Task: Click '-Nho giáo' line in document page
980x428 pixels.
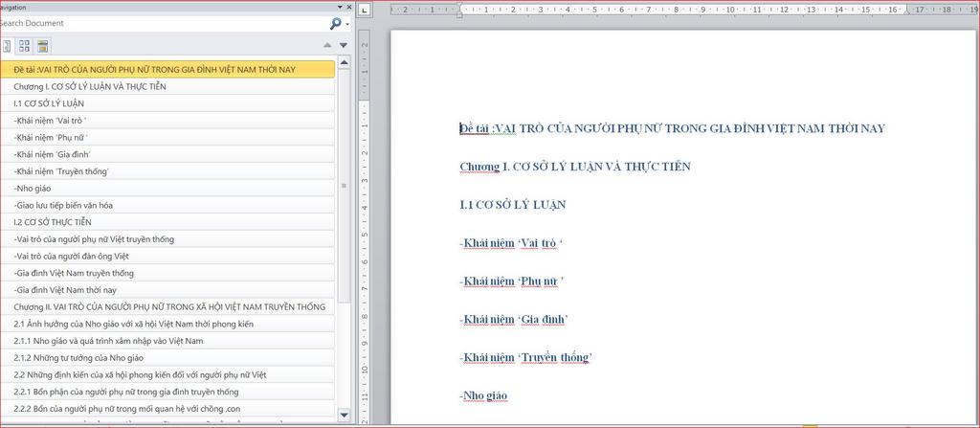Action: pyautogui.click(x=483, y=395)
